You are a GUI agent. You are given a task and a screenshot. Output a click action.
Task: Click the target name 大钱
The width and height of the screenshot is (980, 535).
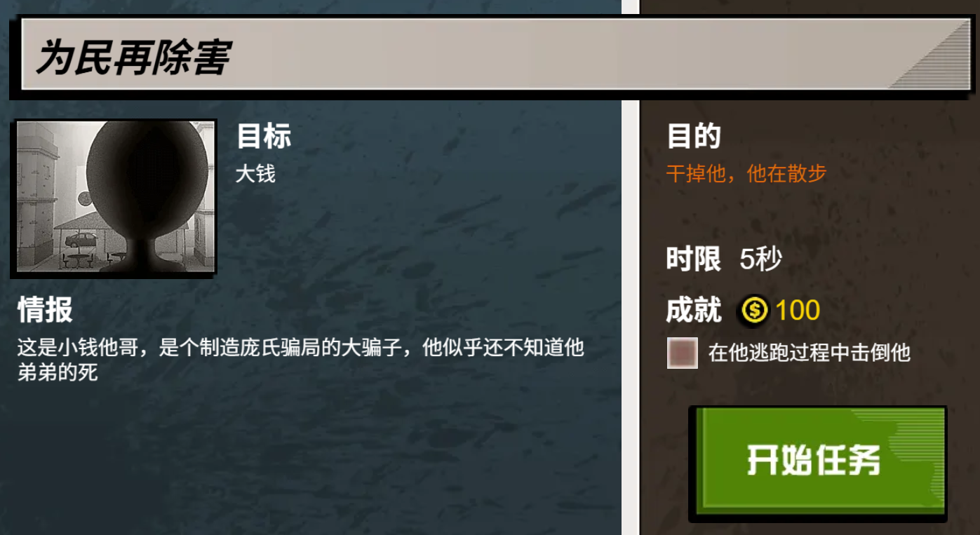coord(255,173)
